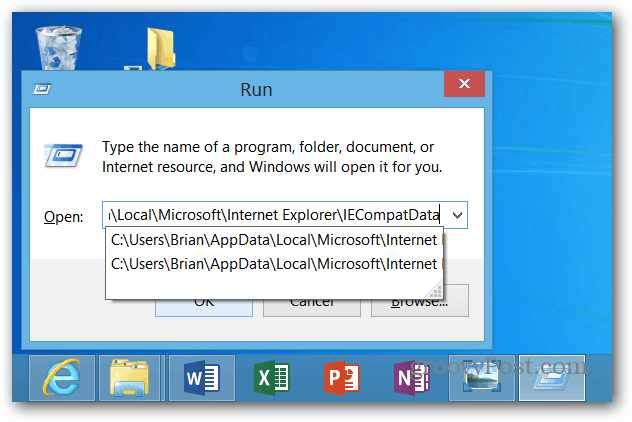Close the Run dialog window
This screenshot has width=632, height=422.
pos(464,84)
